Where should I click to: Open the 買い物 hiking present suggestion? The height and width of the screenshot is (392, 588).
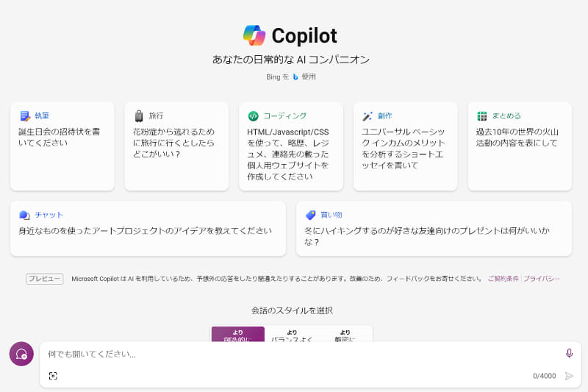point(434,229)
